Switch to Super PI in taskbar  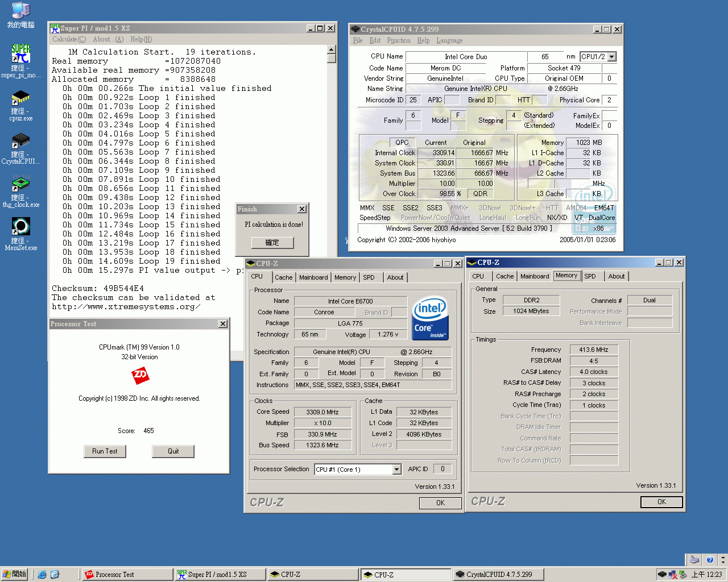[x=220, y=575]
